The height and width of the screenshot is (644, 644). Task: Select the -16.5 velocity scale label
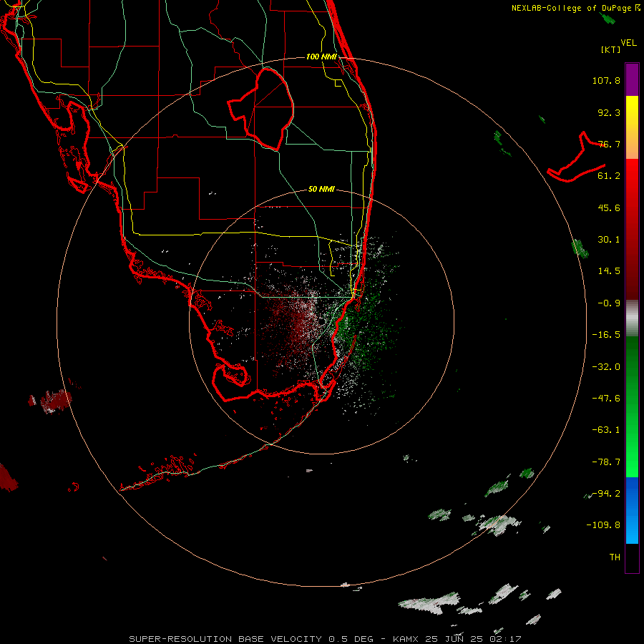pyautogui.click(x=606, y=335)
